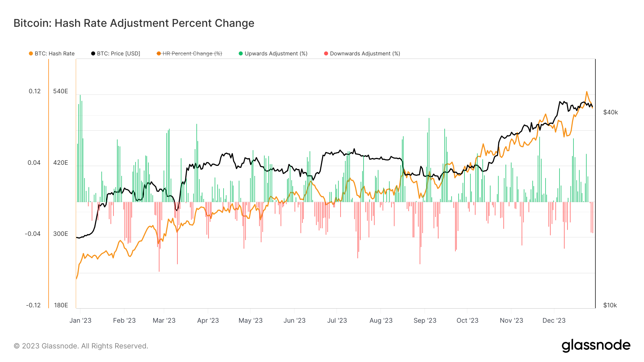Toggle the BTC: Price [USD] legend label
The height and width of the screenshot is (362, 644).
pyautogui.click(x=118, y=54)
